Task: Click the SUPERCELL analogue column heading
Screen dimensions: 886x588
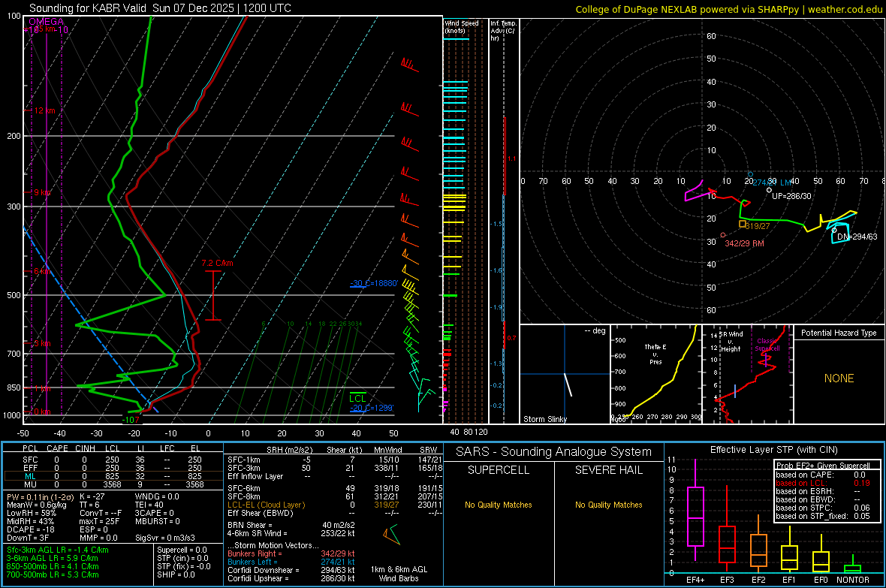Action: click(x=499, y=470)
